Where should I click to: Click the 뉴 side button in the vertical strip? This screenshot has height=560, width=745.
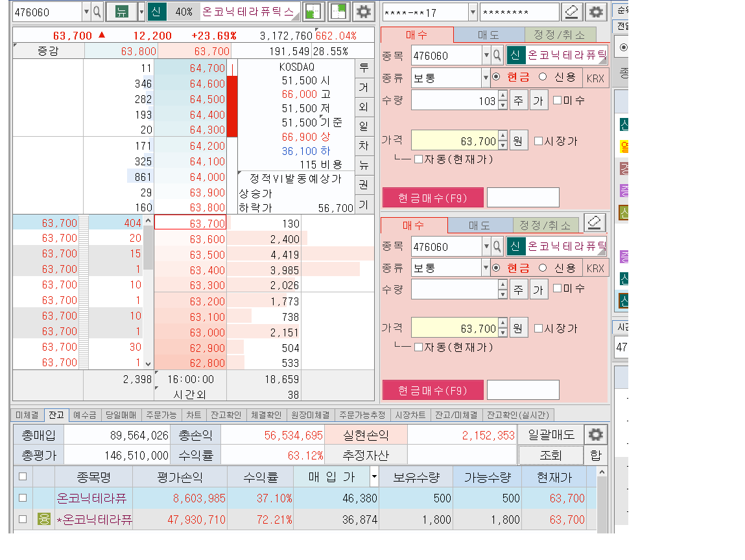364,165
